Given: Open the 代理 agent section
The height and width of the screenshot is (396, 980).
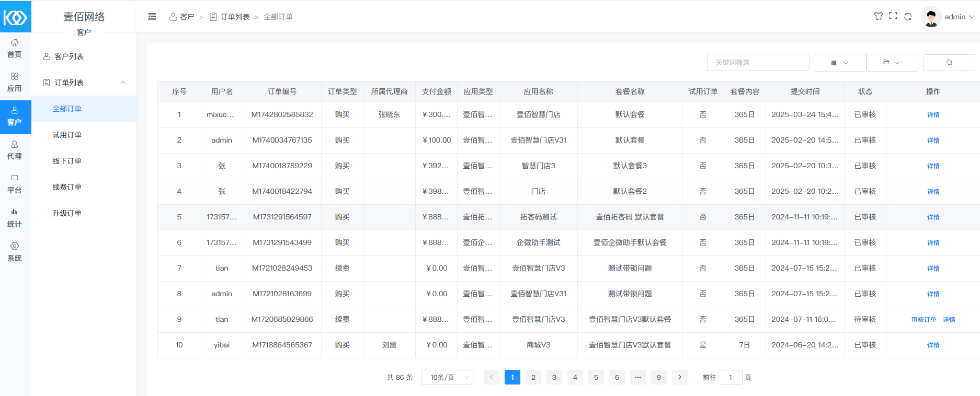Looking at the screenshot, I should (x=15, y=151).
